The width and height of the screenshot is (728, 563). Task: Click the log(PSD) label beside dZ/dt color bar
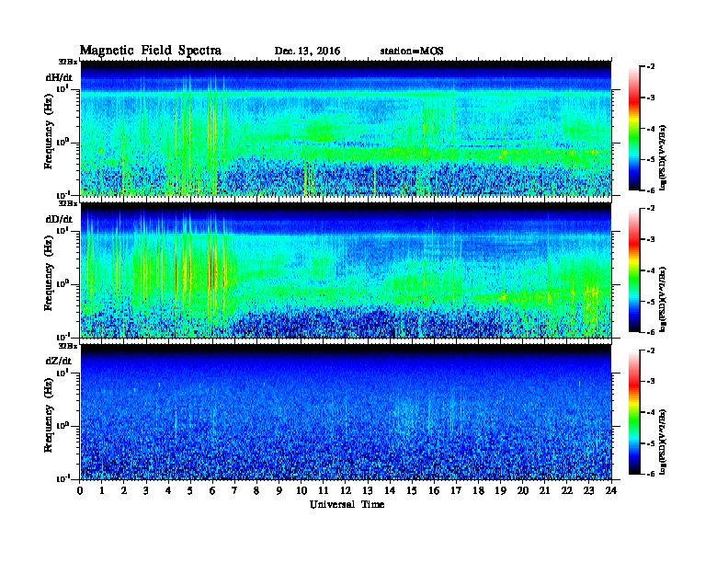(663, 442)
